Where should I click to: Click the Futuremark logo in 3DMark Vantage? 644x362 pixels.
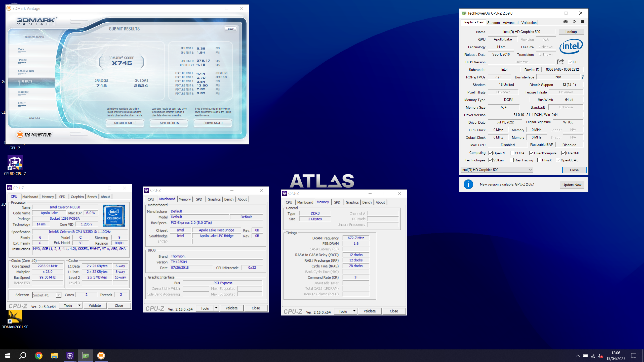34,134
